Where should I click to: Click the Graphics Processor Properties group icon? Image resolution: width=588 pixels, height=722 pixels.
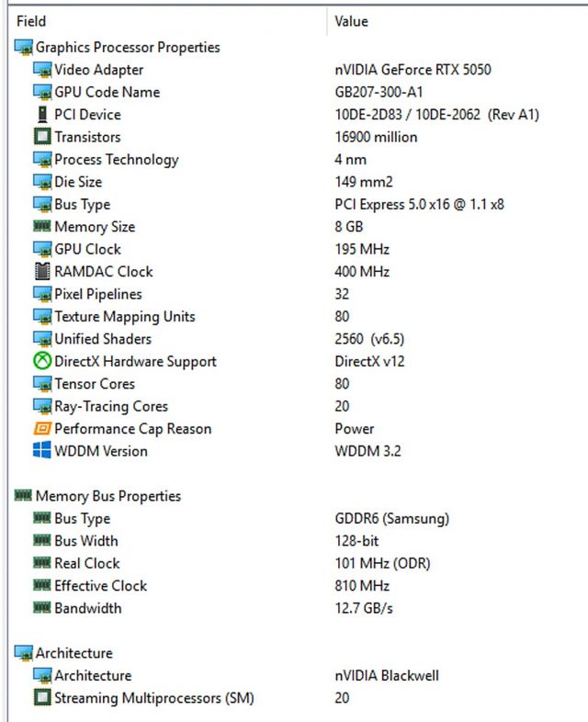pos(23,48)
